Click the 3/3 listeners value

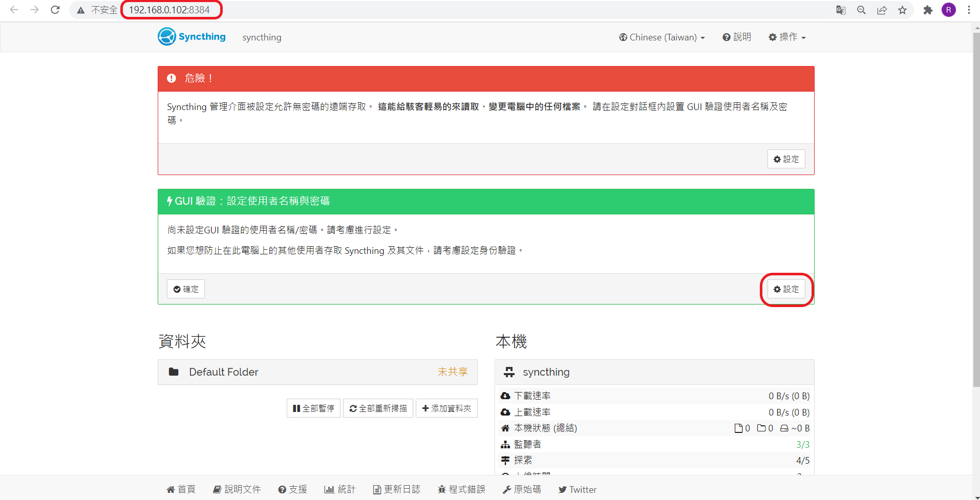[803, 444]
